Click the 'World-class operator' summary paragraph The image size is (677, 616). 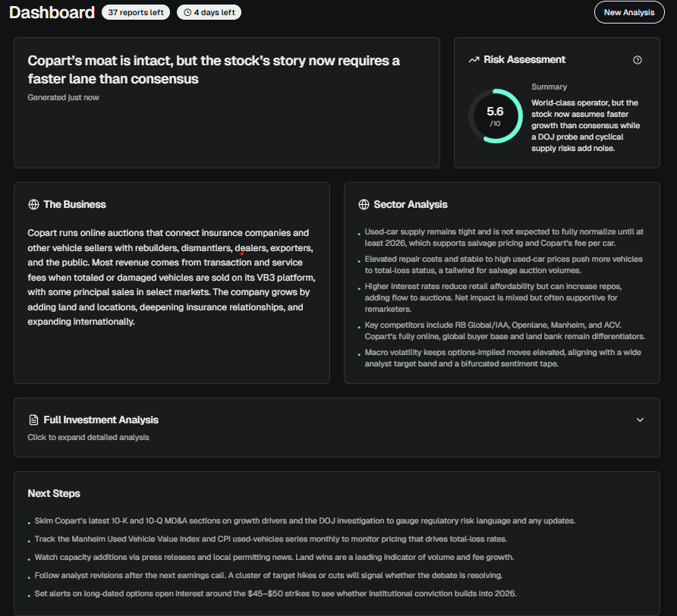click(x=585, y=126)
